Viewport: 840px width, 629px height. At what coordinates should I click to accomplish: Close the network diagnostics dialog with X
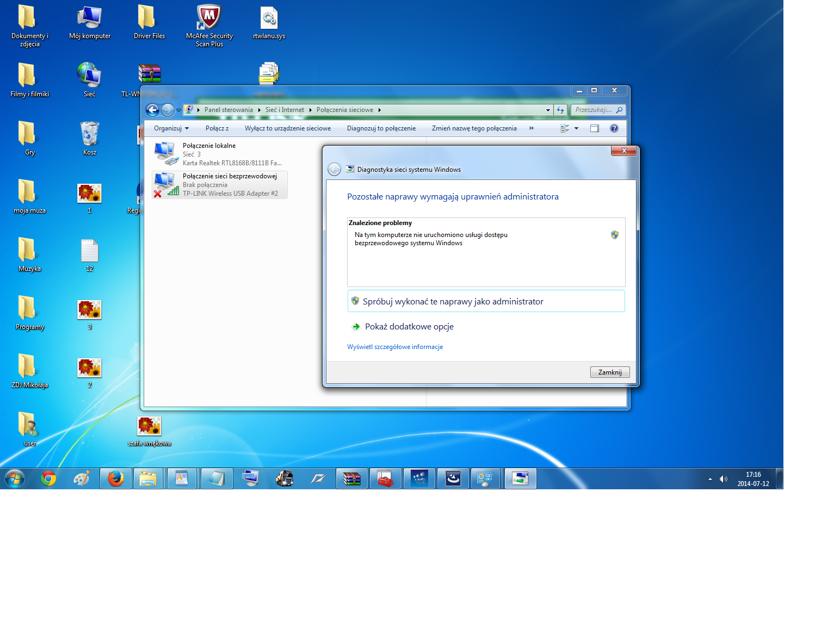pyautogui.click(x=624, y=151)
